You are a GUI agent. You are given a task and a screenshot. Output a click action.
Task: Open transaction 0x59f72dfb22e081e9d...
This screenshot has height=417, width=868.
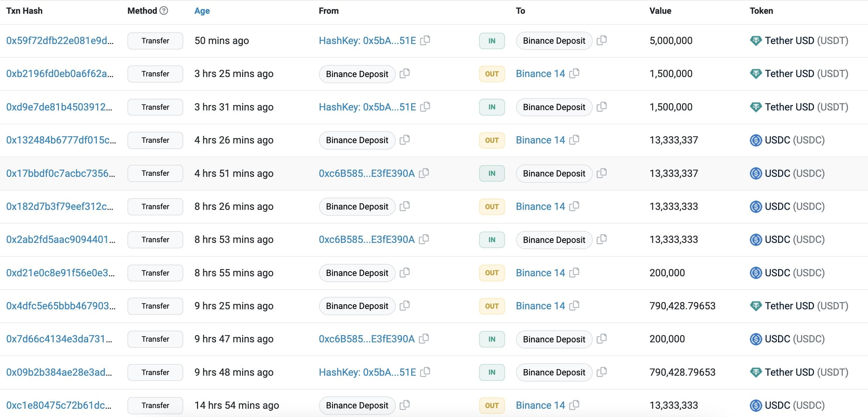click(x=60, y=41)
